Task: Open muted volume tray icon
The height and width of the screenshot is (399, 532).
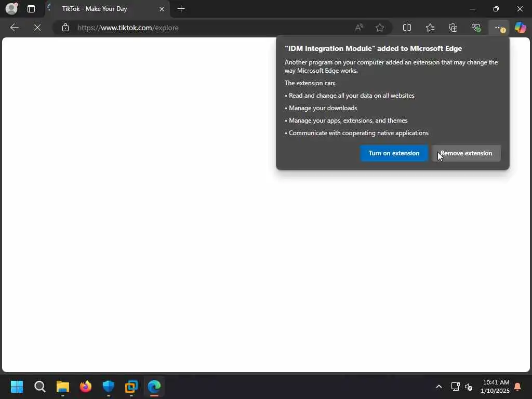Action: pos(469,387)
